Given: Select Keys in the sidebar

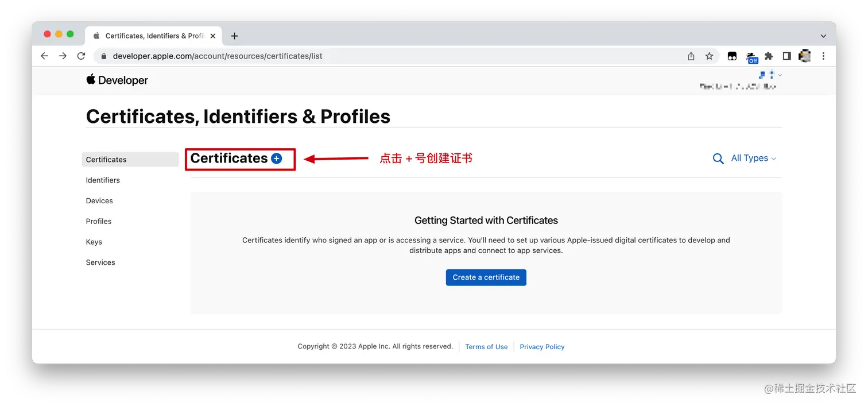Looking at the screenshot, I should pyautogui.click(x=94, y=242).
